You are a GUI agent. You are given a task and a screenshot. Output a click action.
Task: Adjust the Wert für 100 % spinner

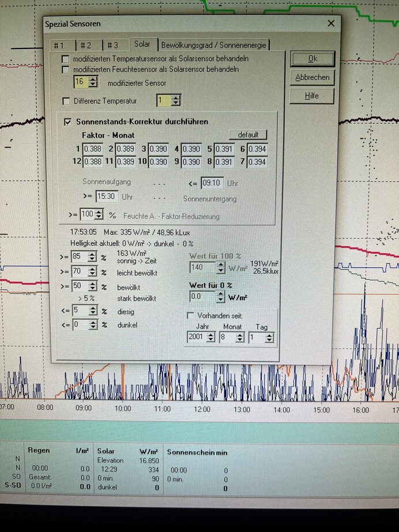220,267
